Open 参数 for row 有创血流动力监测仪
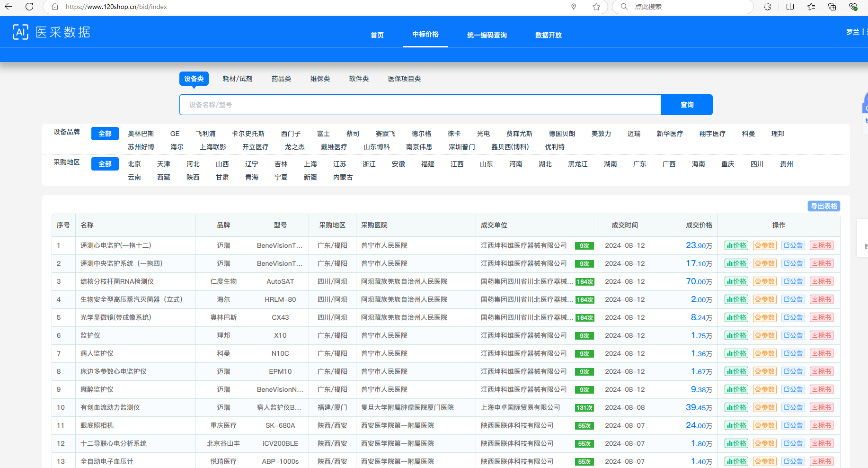 pos(765,407)
